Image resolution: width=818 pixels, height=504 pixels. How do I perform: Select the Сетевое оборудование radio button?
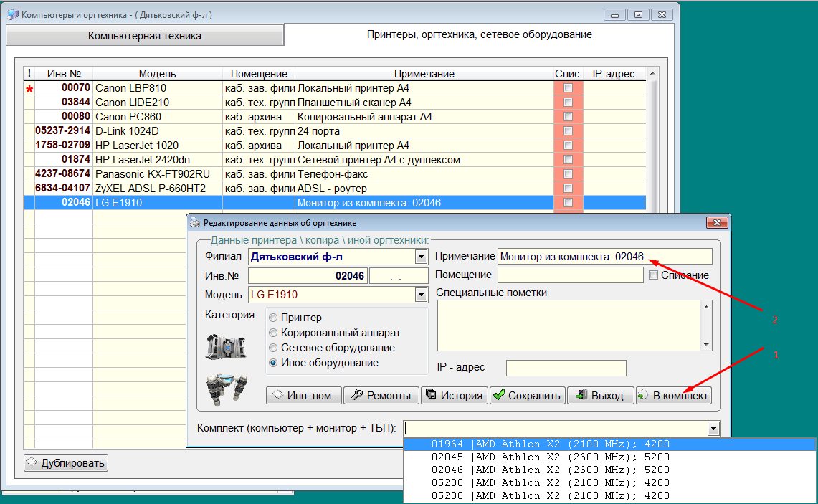pyautogui.click(x=273, y=348)
